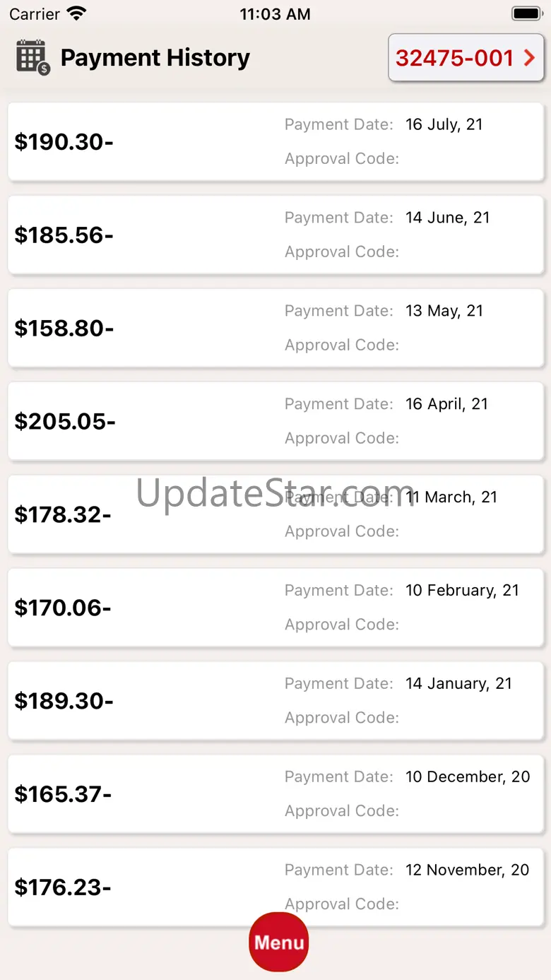Screen dimensions: 551x980
Task: Choose the $178.32 payment card
Action: click(275, 514)
